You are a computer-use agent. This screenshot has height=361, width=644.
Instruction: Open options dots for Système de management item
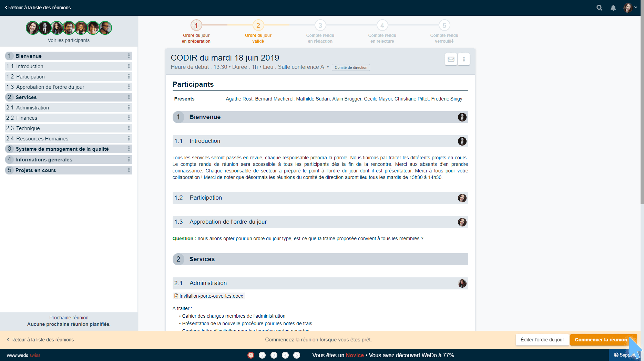pos(129,149)
